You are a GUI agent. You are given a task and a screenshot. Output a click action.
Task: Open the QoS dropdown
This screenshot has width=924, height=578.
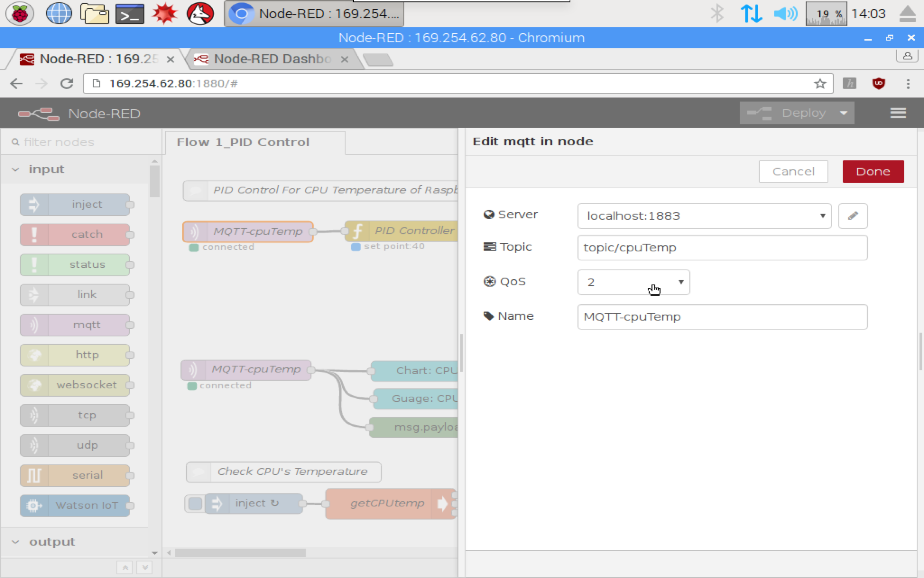(x=633, y=282)
